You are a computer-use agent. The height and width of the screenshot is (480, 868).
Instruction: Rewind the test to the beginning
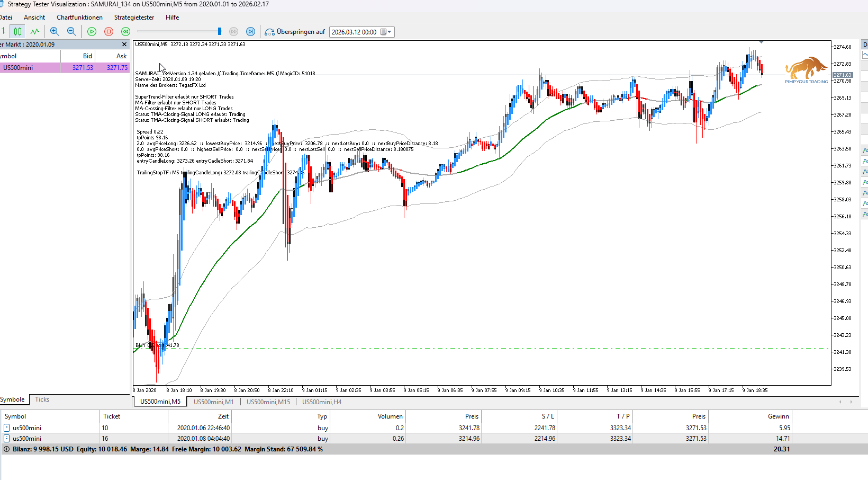point(125,32)
